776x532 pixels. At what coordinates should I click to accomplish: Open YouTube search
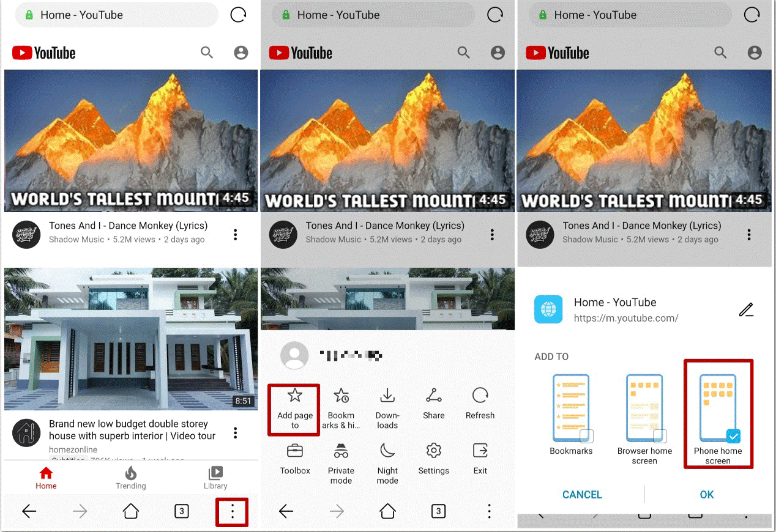207,53
